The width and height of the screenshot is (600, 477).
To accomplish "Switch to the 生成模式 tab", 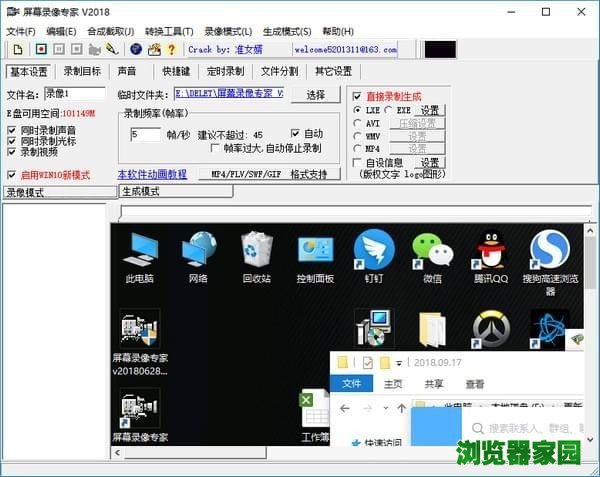I will [x=139, y=191].
